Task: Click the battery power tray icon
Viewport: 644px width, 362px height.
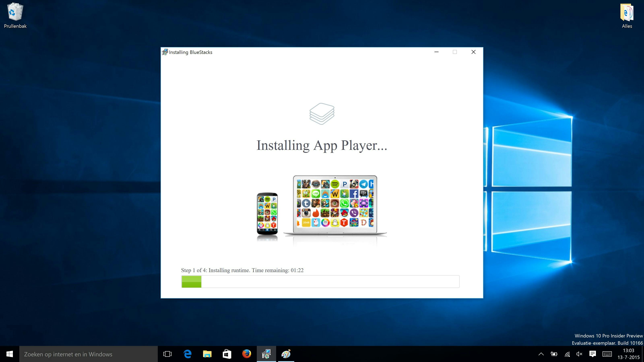Action: [x=554, y=354]
